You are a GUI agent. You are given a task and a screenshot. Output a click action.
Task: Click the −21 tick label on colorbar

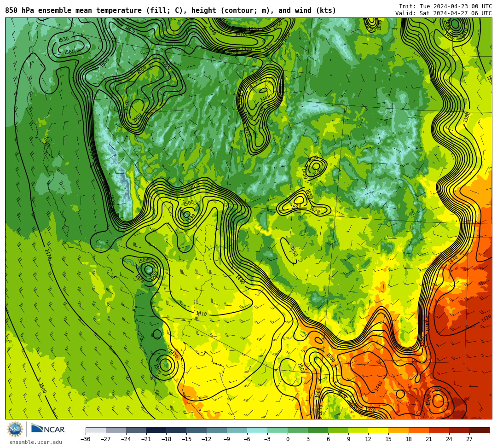point(146,439)
